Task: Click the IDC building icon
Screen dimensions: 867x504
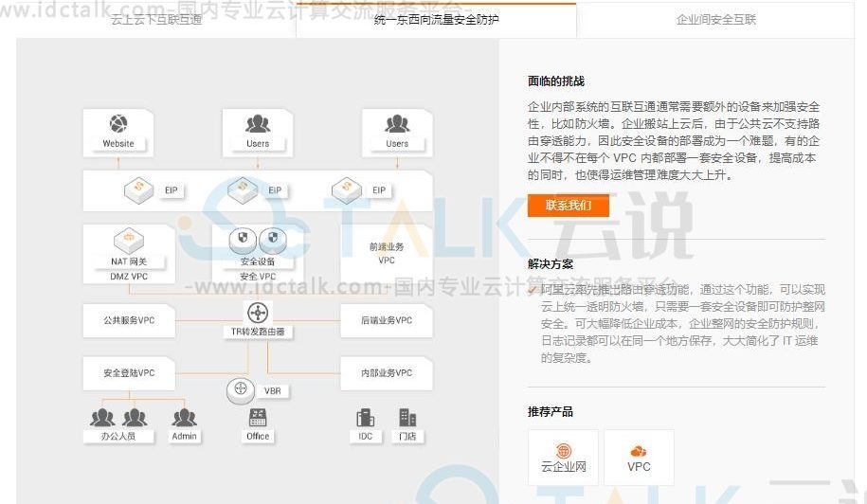Action: (x=365, y=418)
